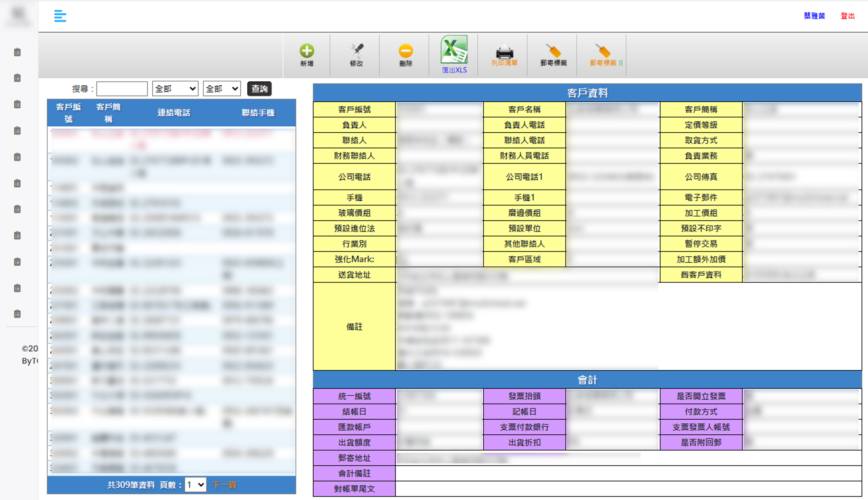Viewport: 868px width, 500px height.
Task: Open the first 全部 filter dropdown
Action: pos(175,89)
